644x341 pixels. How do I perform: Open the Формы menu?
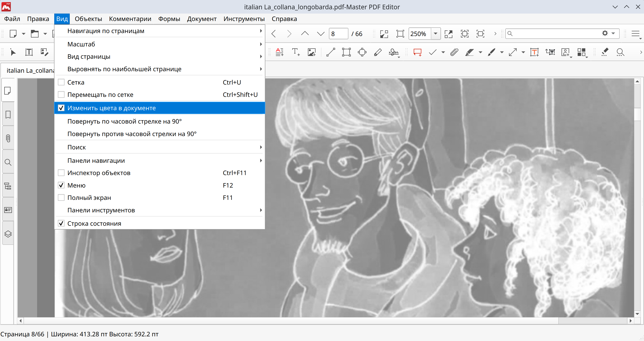tap(169, 19)
